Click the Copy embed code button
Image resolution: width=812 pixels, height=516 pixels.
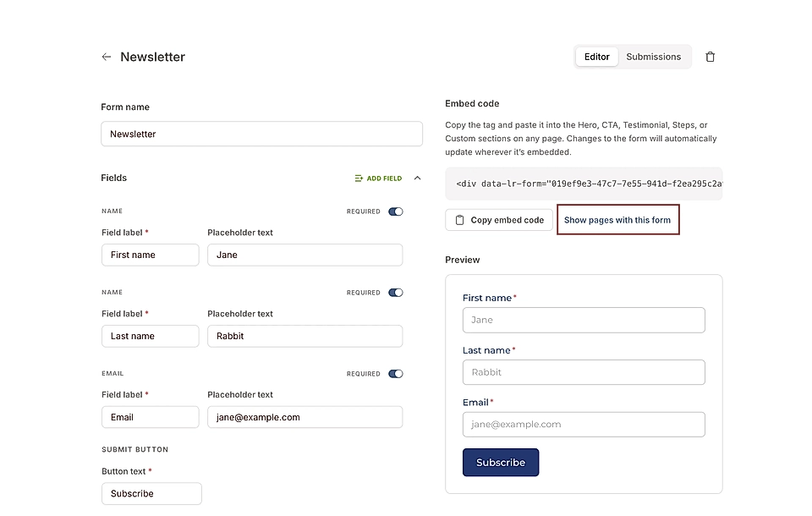499,220
